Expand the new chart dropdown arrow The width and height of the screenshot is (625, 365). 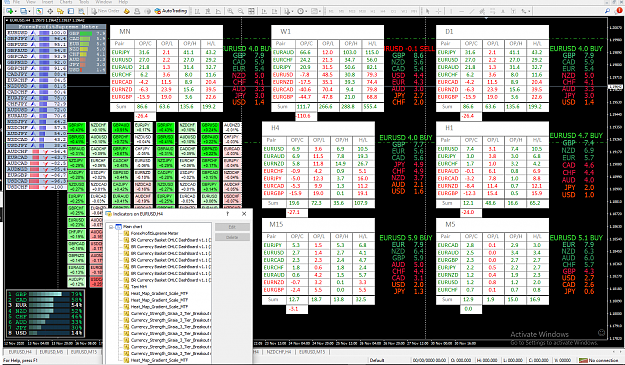point(16,11)
